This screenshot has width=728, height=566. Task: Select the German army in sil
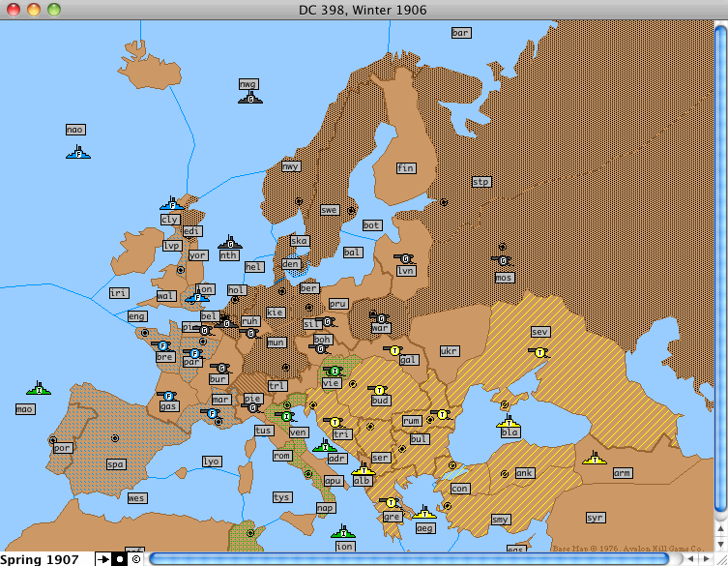tap(328, 321)
